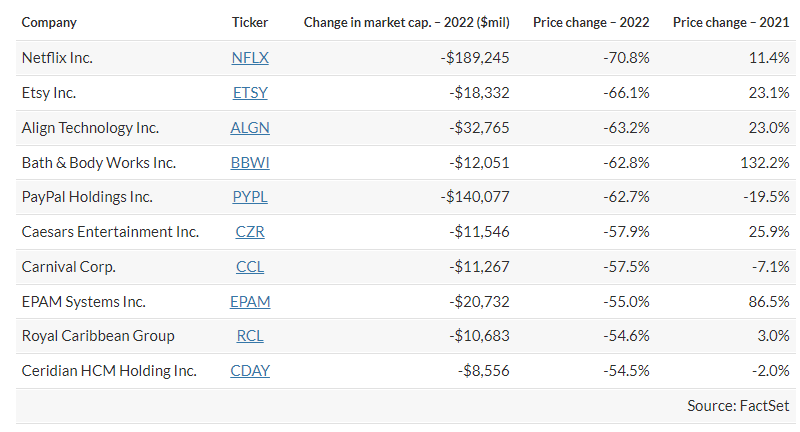Image resolution: width=800 pixels, height=432 pixels.
Task: Click the PYPL ticker link
Action: pyautogui.click(x=249, y=197)
